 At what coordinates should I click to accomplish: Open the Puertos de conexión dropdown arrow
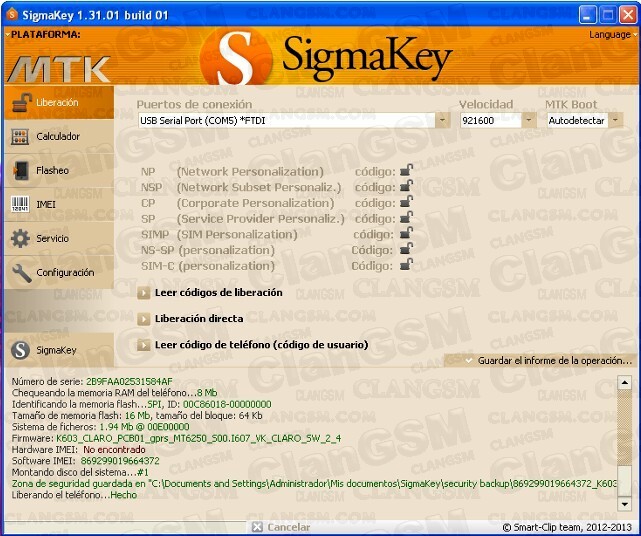pos(442,121)
